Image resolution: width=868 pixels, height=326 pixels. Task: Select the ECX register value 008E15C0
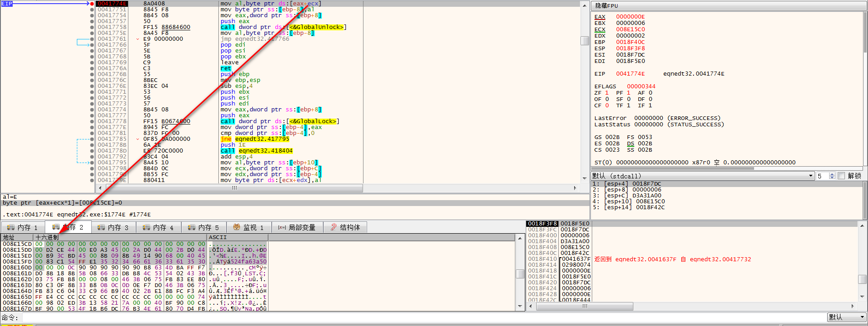point(630,29)
